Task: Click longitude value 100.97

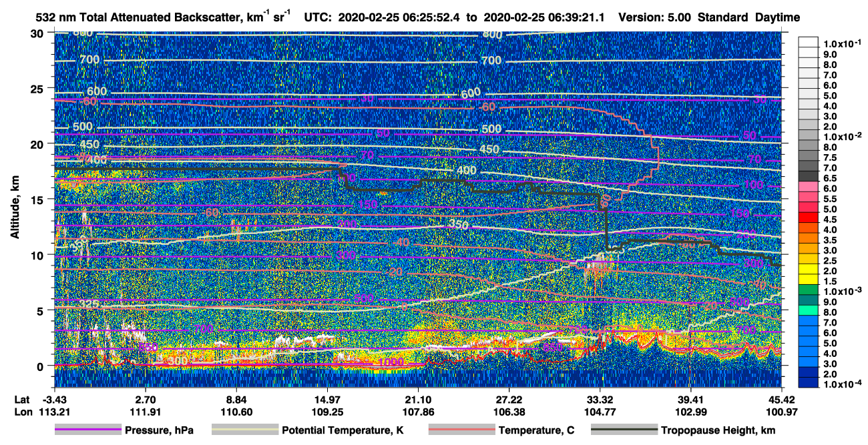Action: coord(781,412)
